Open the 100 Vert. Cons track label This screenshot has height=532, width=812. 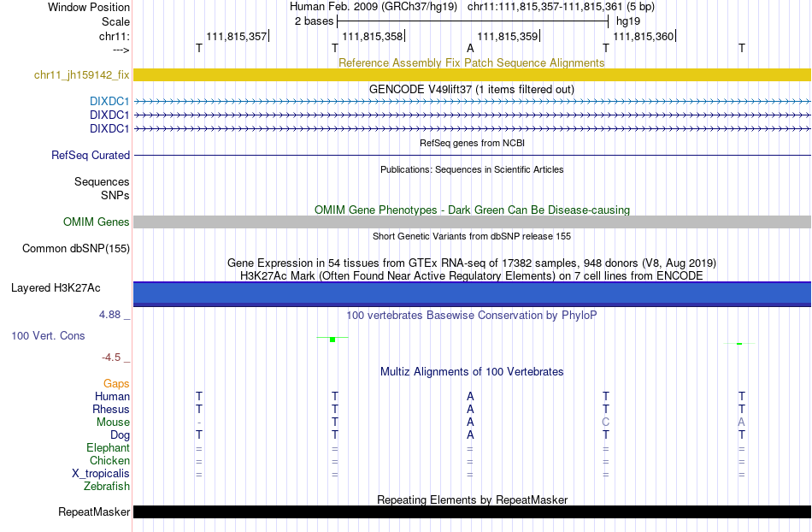(x=48, y=335)
